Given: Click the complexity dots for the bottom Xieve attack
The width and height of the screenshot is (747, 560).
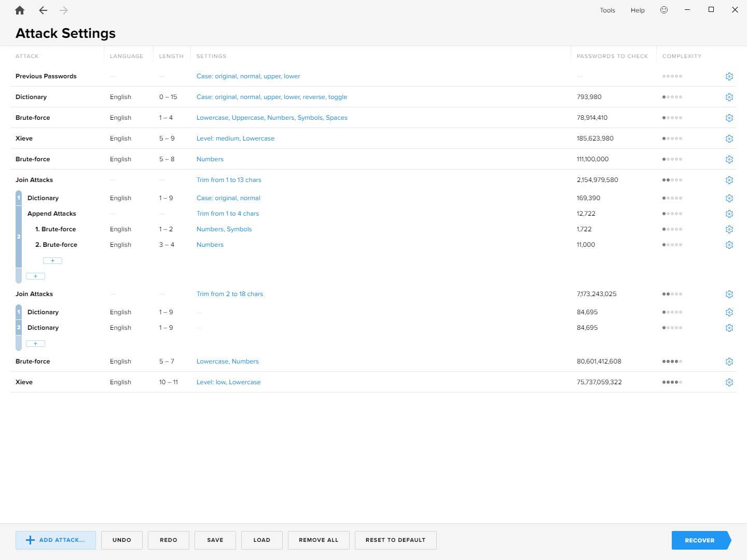Looking at the screenshot, I should point(672,382).
